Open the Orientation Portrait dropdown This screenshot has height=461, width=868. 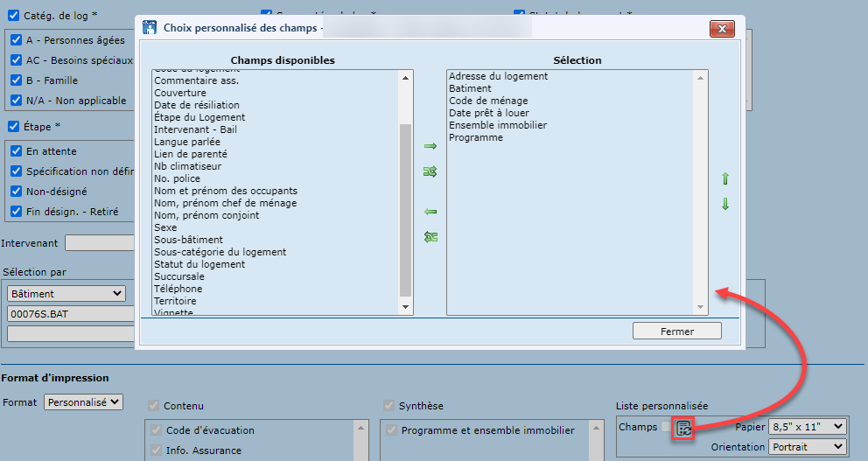coord(807,446)
